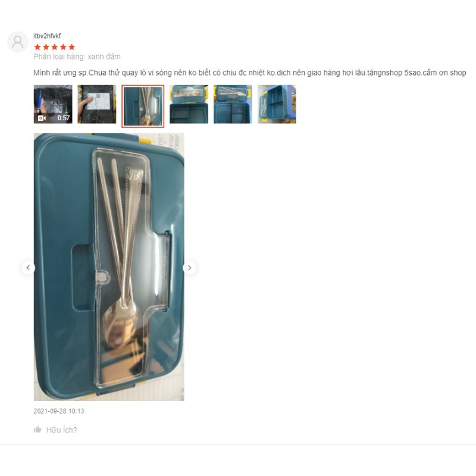
Task: Open the shipping label package thumbnail
Action: (x=97, y=104)
